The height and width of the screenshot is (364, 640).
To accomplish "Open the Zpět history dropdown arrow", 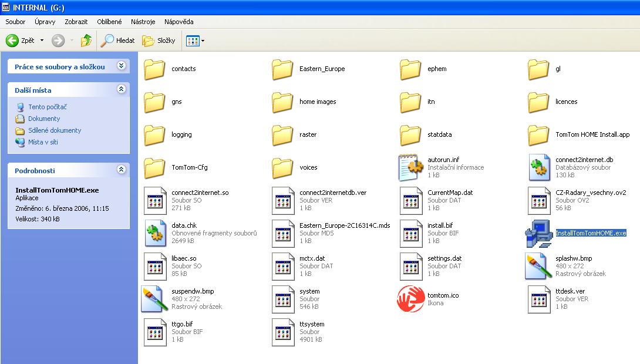I will click(42, 41).
